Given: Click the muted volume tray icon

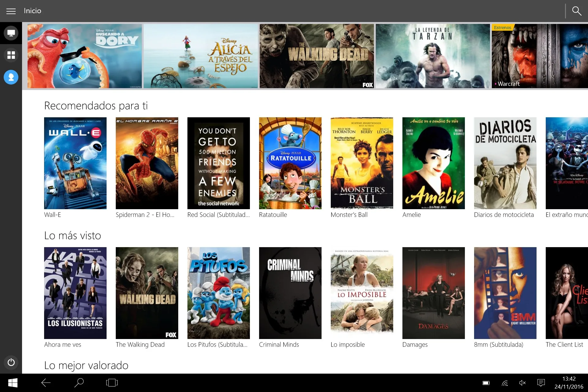Looking at the screenshot, I should pyautogui.click(x=522, y=383).
